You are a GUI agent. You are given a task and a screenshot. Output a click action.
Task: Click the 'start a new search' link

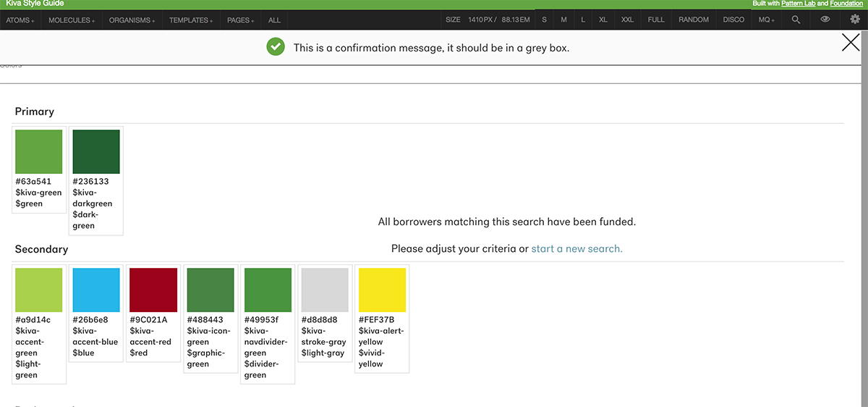click(x=576, y=248)
